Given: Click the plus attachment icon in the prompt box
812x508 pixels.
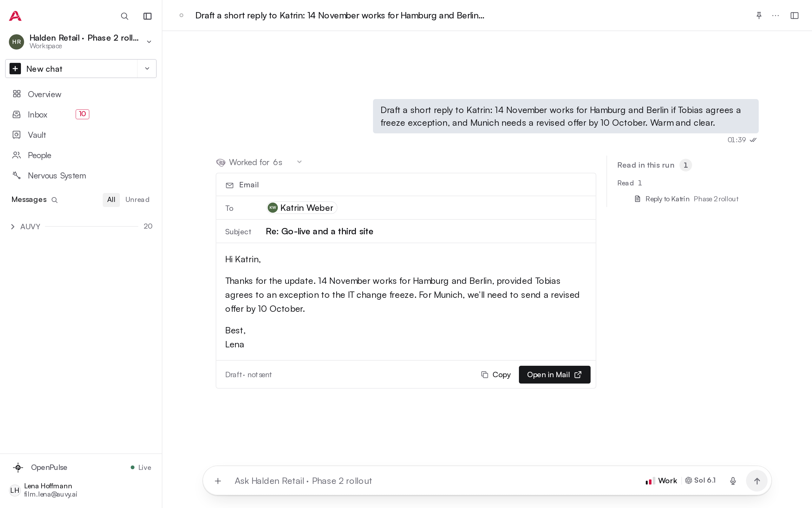Looking at the screenshot, I should pyautogui.click(x=218, y=481).
